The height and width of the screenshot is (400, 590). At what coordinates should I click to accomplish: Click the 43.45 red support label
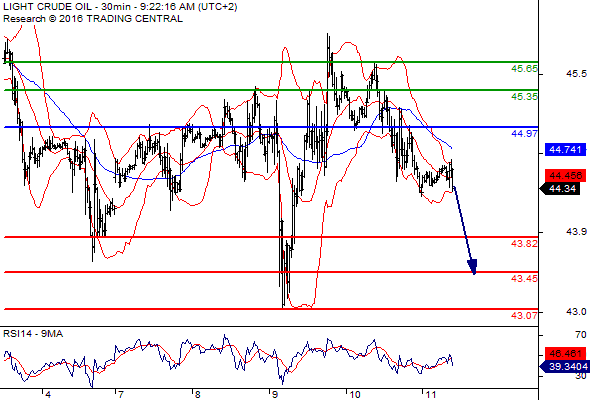[524, 278]
